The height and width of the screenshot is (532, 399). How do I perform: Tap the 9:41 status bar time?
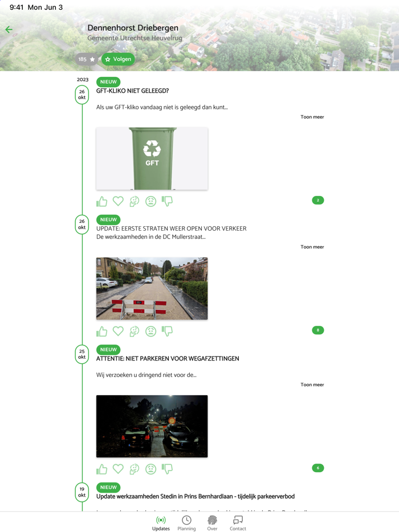[x=17, y=7]
